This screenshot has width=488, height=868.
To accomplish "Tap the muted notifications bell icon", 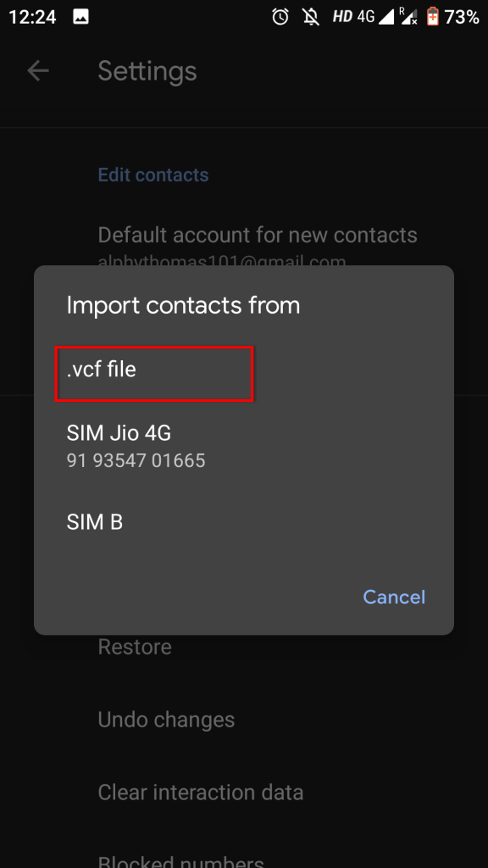I will [311, 16].
